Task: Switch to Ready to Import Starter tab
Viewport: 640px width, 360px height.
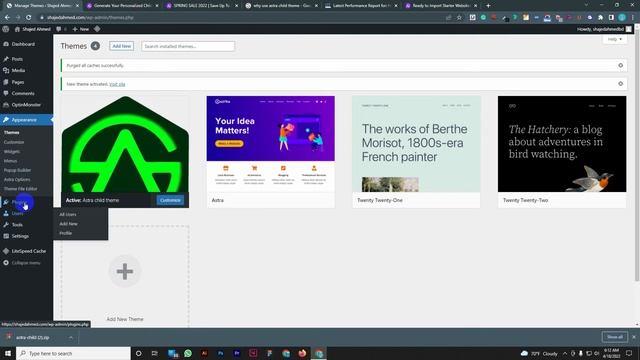Action: point(441,6)
